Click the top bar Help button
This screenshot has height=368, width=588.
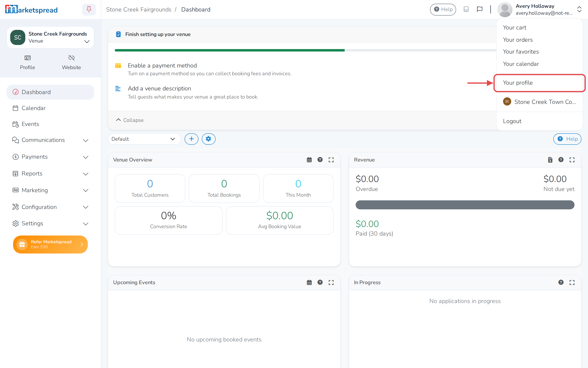[443, 9]
